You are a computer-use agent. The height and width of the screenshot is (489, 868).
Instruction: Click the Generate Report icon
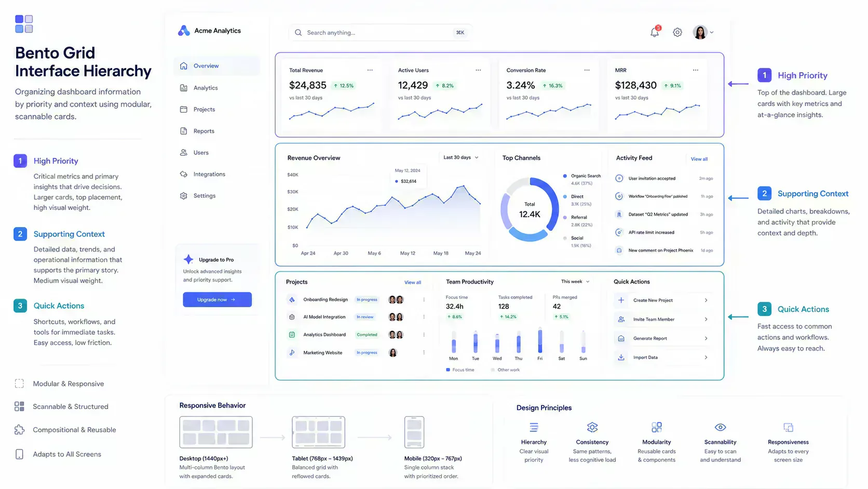621,338
